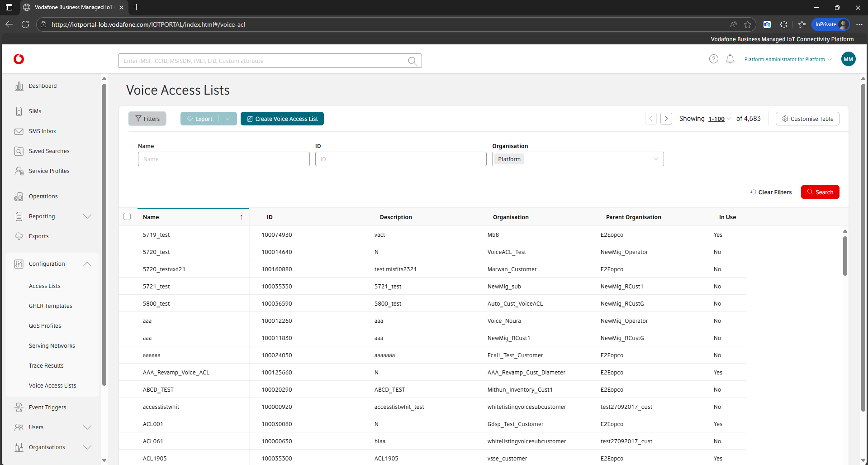Click the Create Voice Access List button
Screen dimensions: 868x465
(x=282, y=119)
